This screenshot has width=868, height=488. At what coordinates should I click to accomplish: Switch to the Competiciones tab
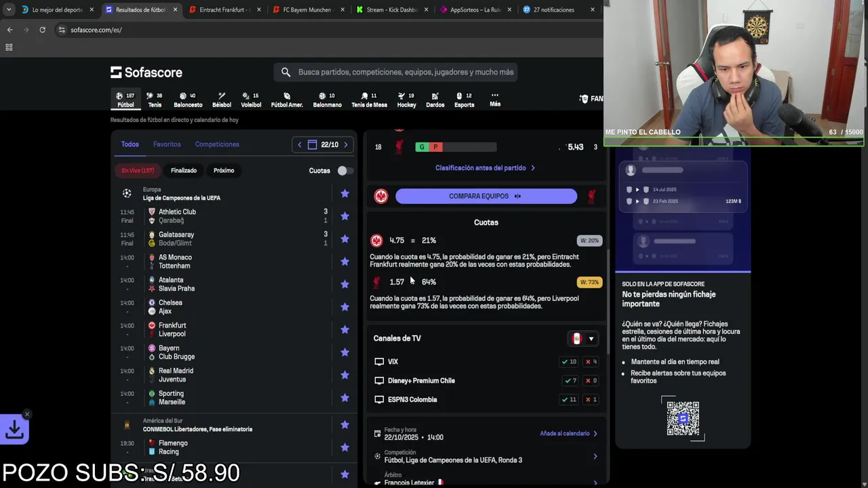click(217, 144)
